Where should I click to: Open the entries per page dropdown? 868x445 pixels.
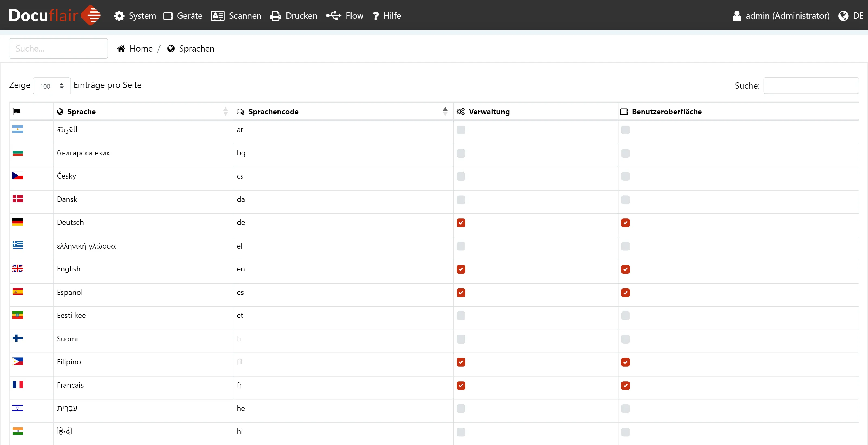point(52,86)
